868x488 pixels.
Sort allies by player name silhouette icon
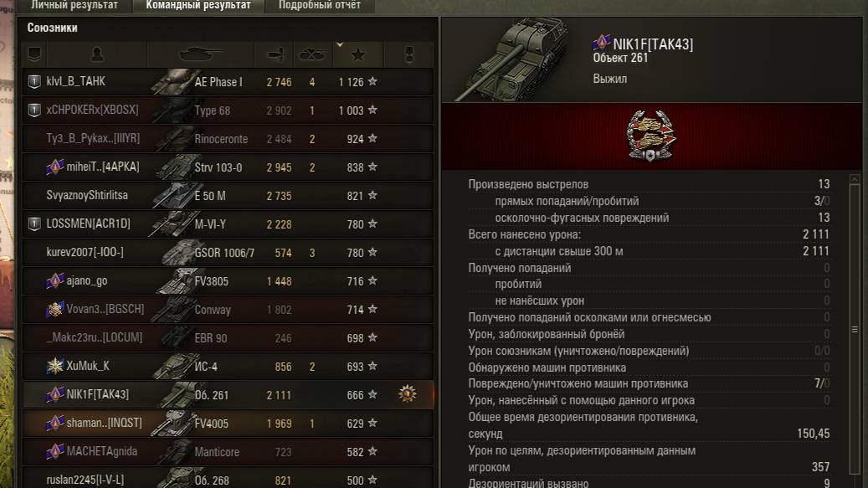tap(97, 54)
